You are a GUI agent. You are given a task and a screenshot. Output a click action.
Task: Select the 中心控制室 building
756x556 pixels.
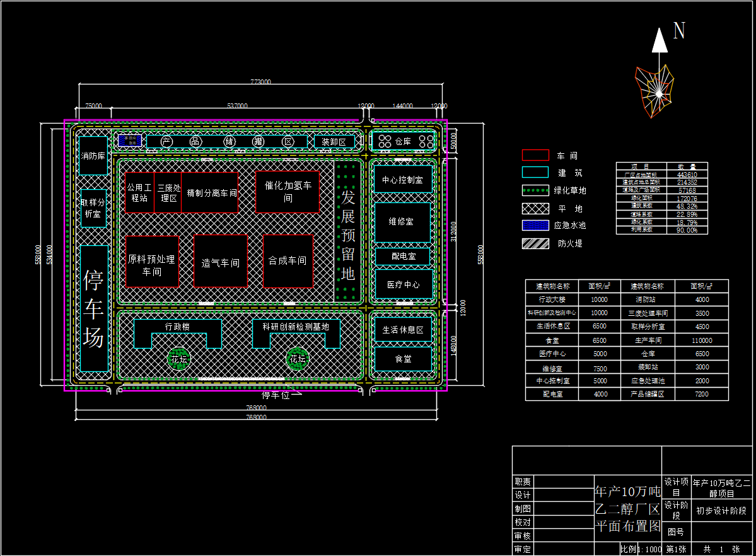pyautogui.click(x=404, y=180)
